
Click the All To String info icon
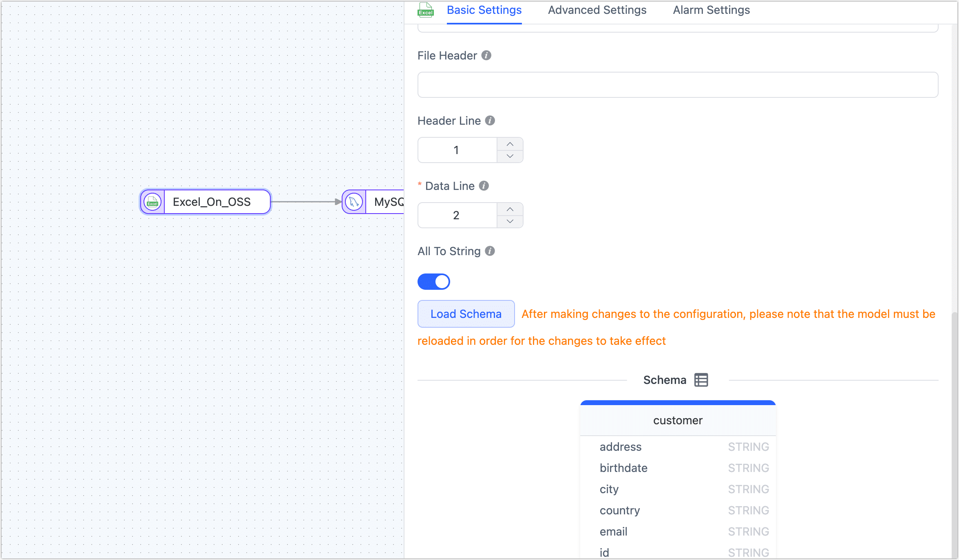pos(491,251)
